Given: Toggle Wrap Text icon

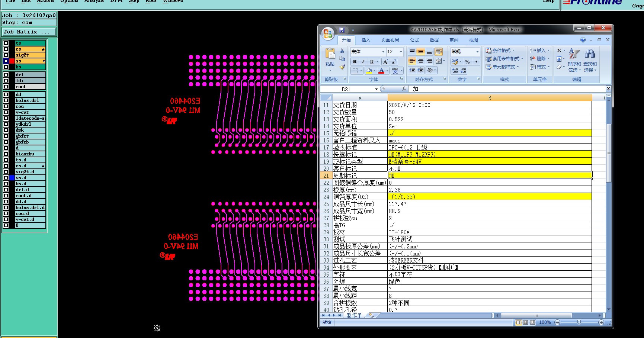Looking at the screenshot, I should pos(439,51).
